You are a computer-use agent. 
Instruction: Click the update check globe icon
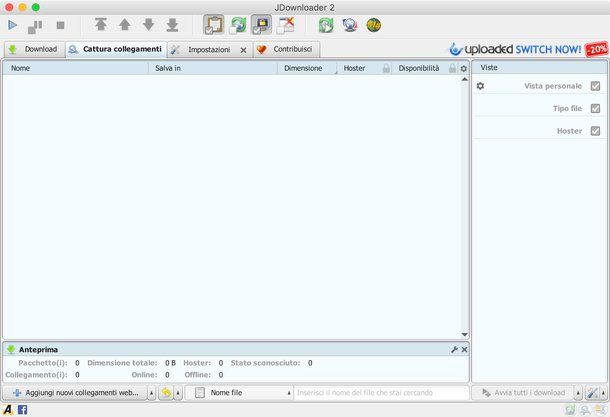[x=349, y=25]
